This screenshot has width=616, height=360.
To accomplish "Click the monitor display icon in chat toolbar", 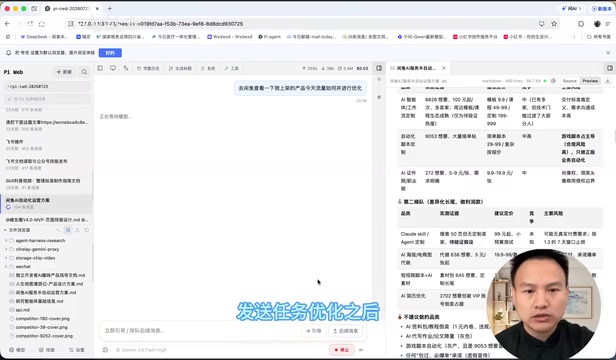I will click(x=113, y=68).
